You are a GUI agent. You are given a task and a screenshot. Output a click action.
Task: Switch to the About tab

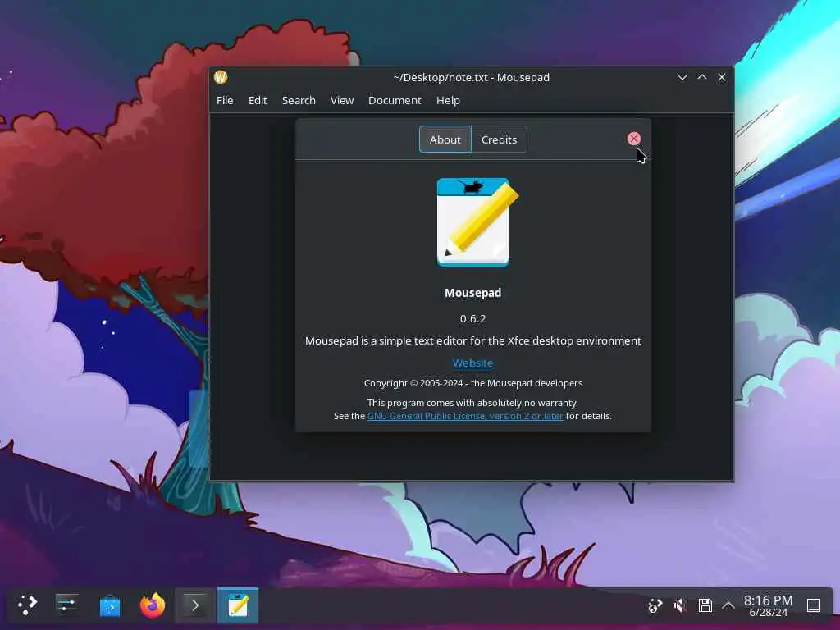[445, 139]
